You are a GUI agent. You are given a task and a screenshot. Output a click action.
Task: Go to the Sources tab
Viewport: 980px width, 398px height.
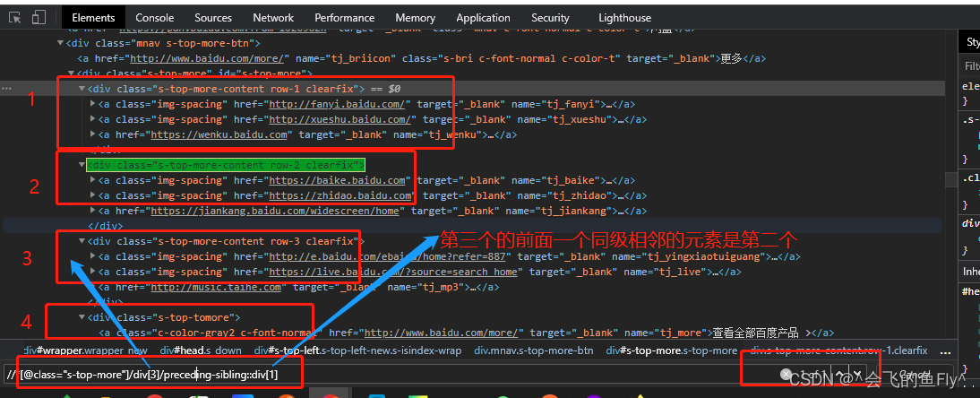213,18
